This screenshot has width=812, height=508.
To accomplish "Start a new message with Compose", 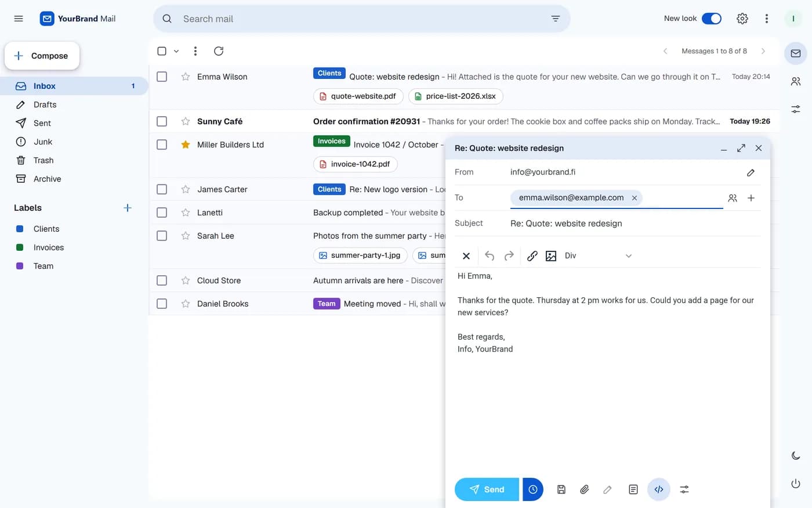I will tap(42, 56).
